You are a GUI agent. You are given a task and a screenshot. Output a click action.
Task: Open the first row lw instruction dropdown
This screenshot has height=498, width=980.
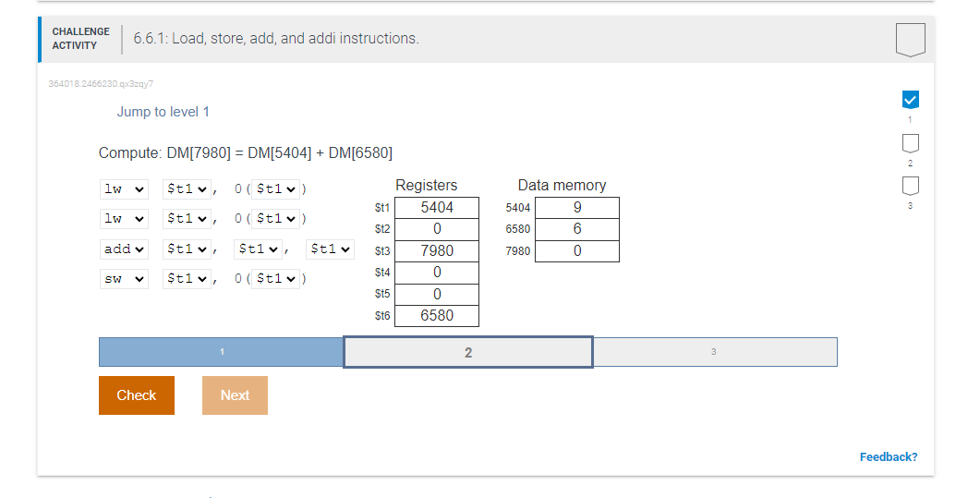click(124, 188)
